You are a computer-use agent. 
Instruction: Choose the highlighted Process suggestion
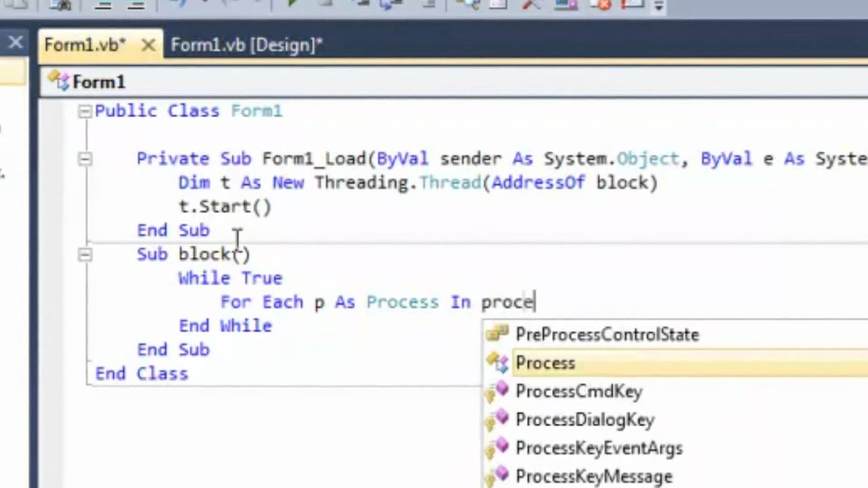click(675, 363)
